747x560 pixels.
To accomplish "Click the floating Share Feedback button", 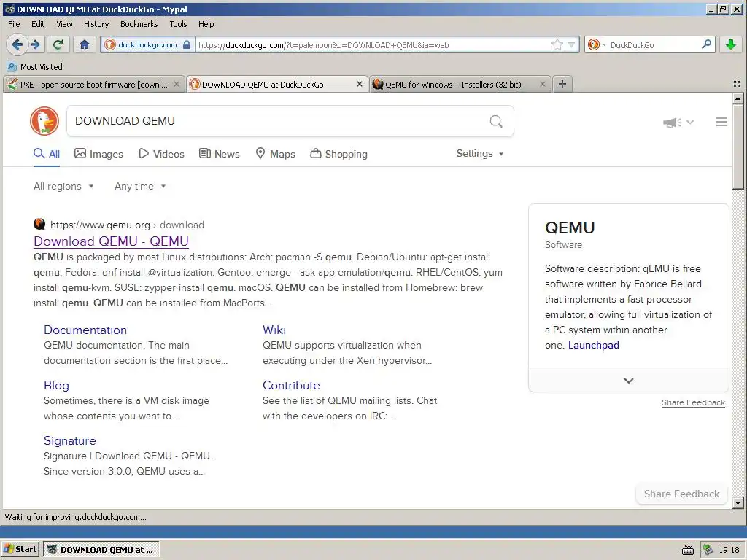I will [x=681, y=494].
